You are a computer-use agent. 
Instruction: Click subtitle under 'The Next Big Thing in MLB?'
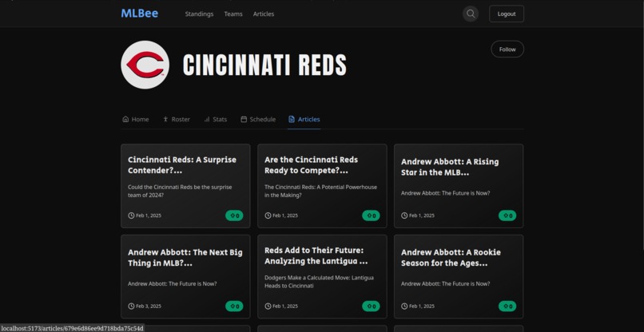(x=172, y=284)
